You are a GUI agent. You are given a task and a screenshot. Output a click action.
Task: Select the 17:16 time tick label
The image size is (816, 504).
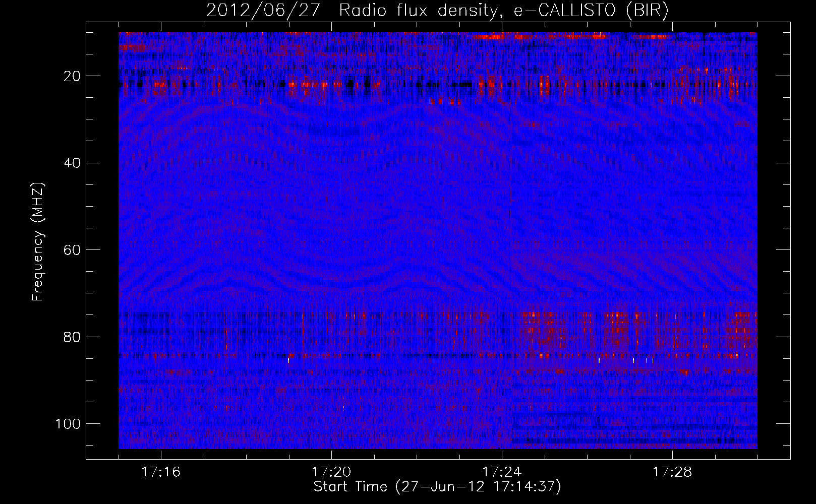pos(161,472)
